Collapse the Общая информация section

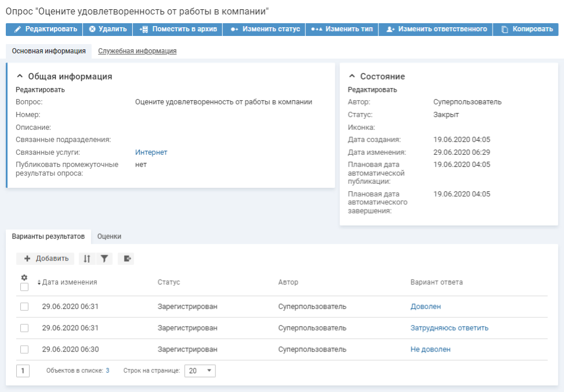[x=19, y=77]
